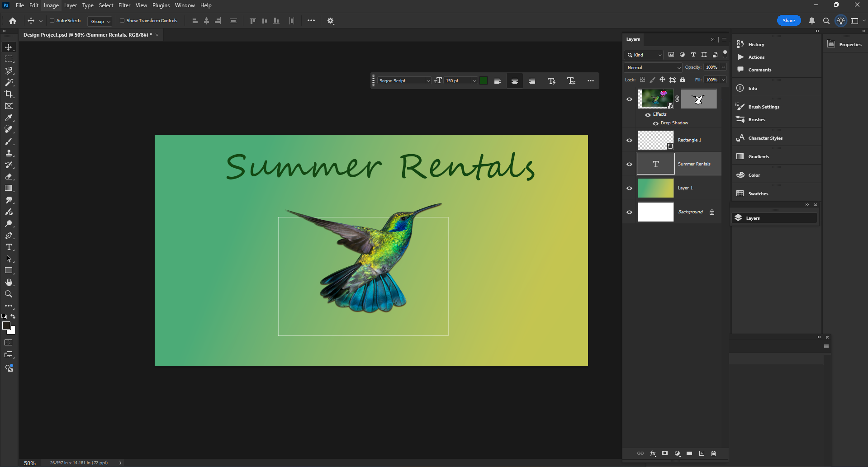Choose the Hand tool

click(9, 283)
